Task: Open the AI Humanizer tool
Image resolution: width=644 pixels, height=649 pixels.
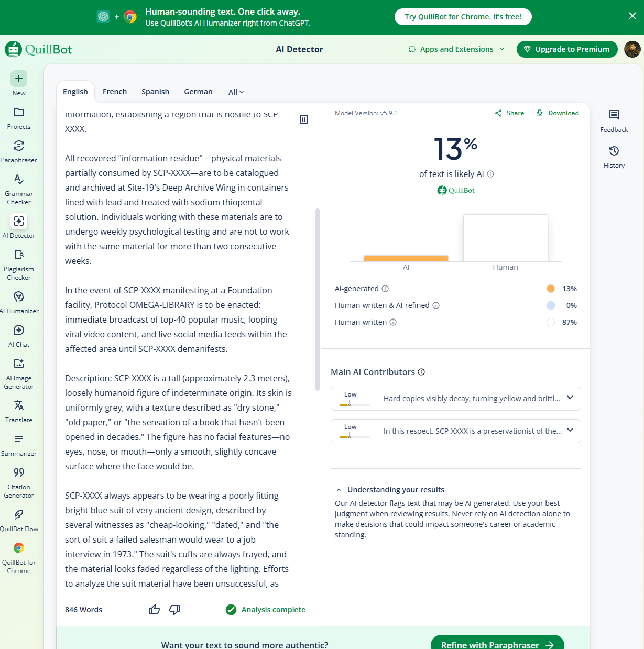Action: point(19,302)
